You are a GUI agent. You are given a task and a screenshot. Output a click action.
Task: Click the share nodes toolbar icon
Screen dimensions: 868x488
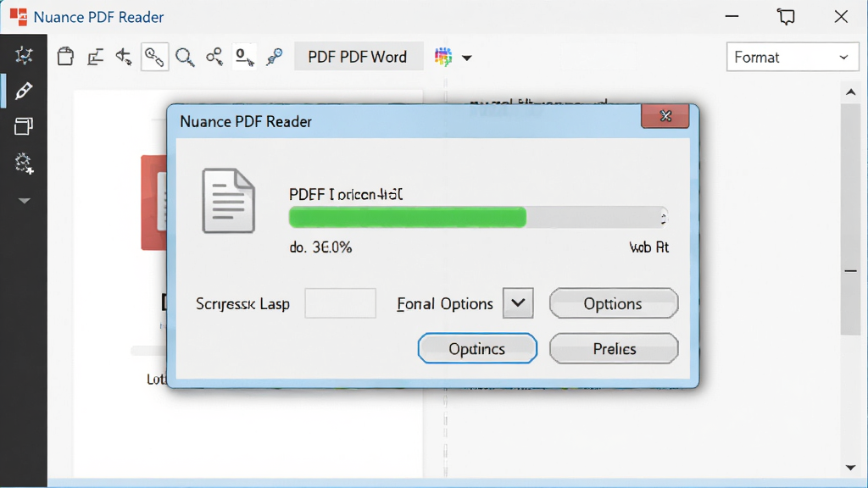click(x=214, y=57)
